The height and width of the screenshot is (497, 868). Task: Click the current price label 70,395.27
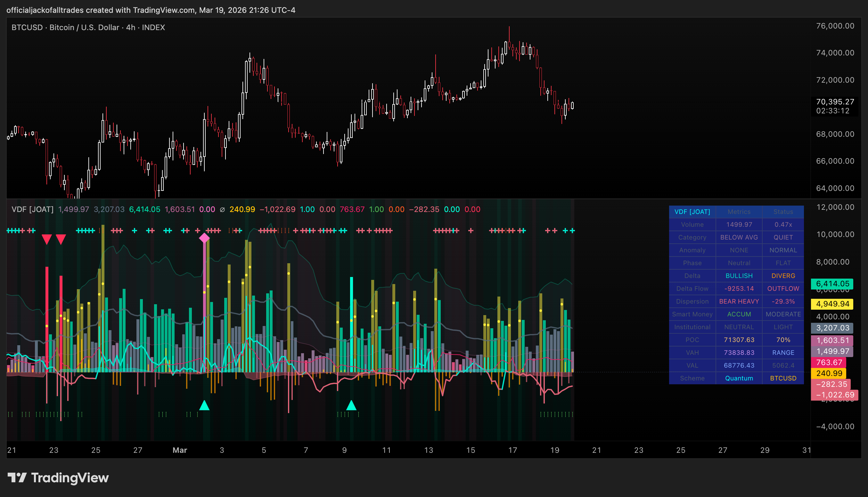[x=835, y=102]
